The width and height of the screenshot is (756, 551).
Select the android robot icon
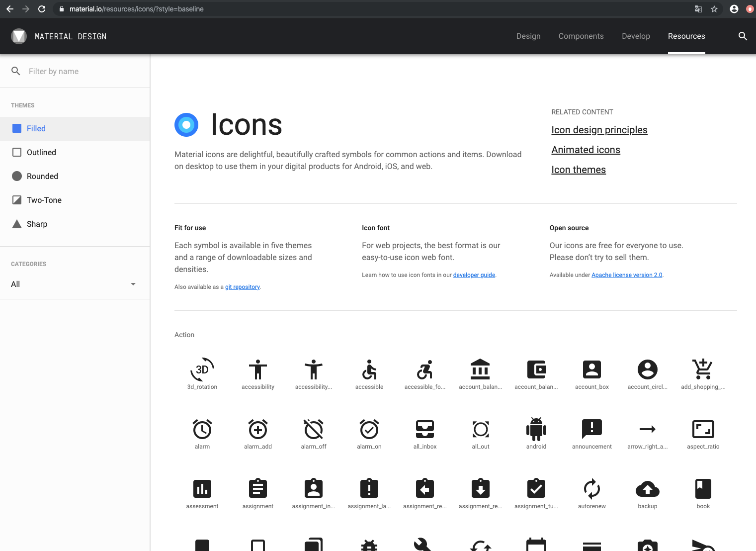click(536, 429)
